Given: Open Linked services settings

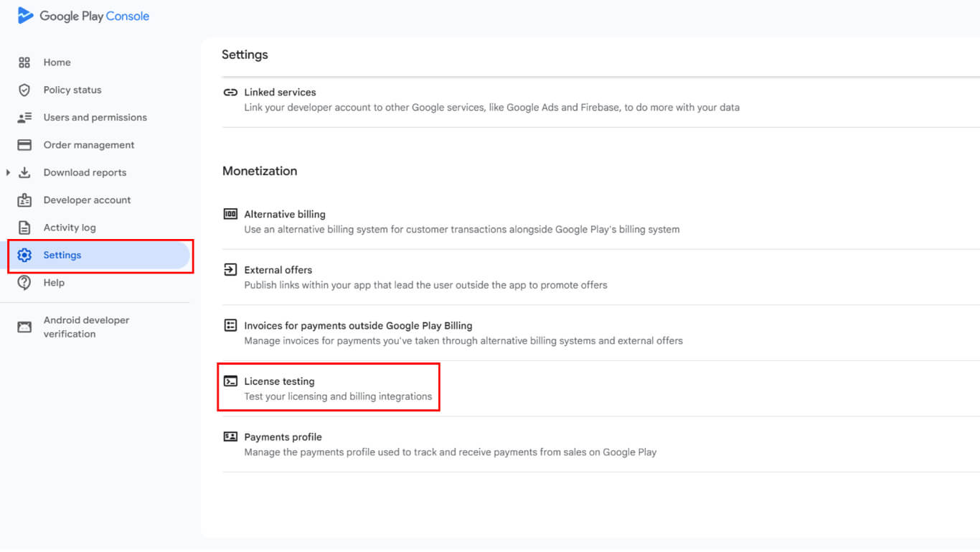Looking at the screenshot, I should point(280,93).
